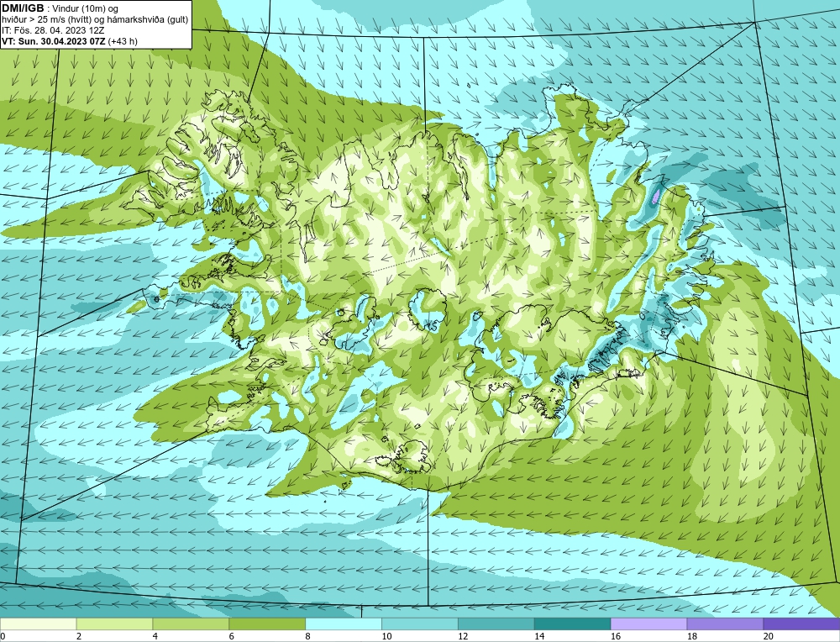The image size is (840, 642).
Task: Click the '18' label on the wind scale
Action: point(692,636)
